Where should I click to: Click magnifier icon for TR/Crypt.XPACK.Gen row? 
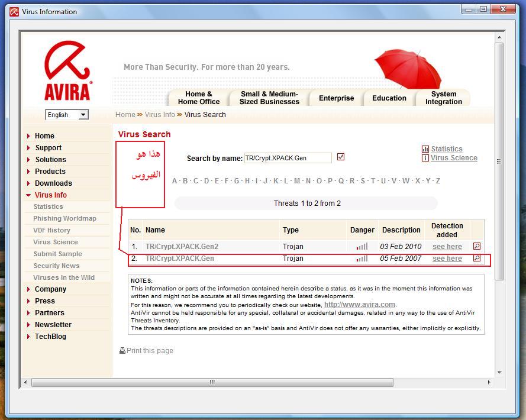(x=476, y=259)
